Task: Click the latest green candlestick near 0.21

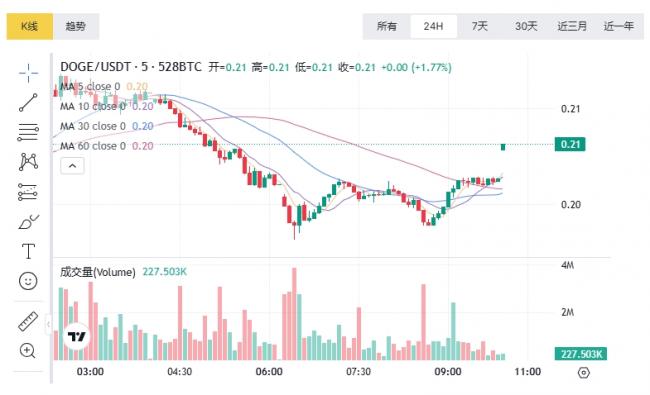Action: [x=503, y=147]
